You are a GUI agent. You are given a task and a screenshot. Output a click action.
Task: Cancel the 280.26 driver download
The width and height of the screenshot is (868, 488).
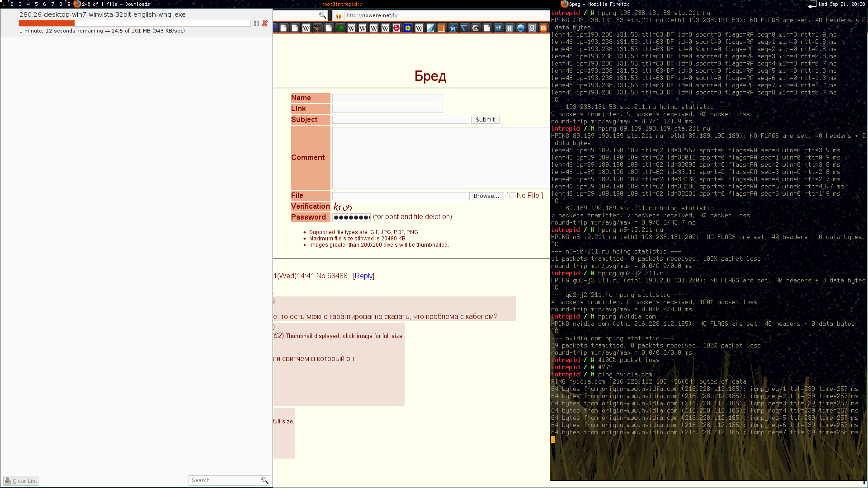[x=265, y=23]
